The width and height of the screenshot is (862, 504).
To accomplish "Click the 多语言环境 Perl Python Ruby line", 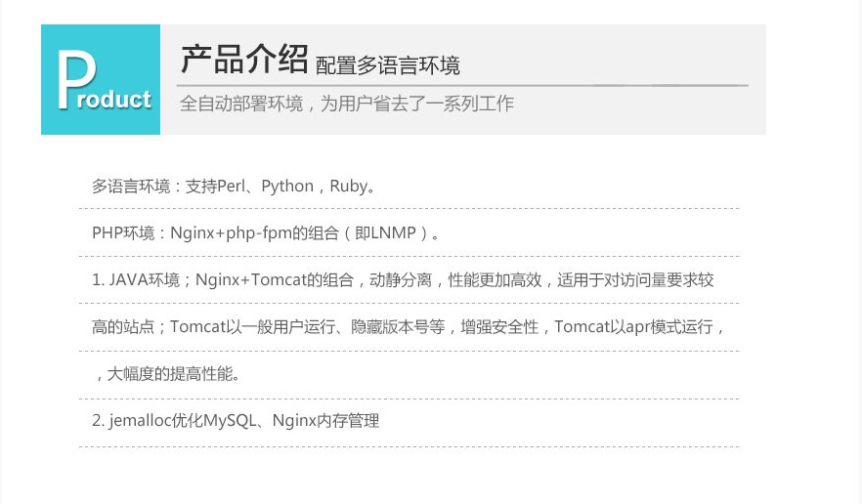I will (235, 187).
